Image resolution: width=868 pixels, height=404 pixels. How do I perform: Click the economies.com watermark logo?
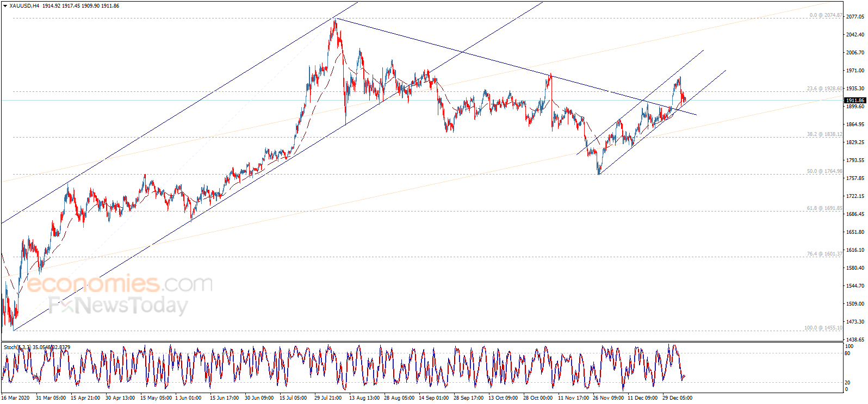coord(120,284)
